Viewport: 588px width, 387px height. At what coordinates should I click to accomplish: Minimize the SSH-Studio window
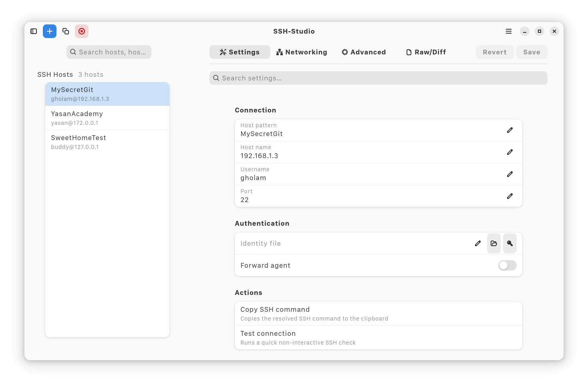point(525,31)
